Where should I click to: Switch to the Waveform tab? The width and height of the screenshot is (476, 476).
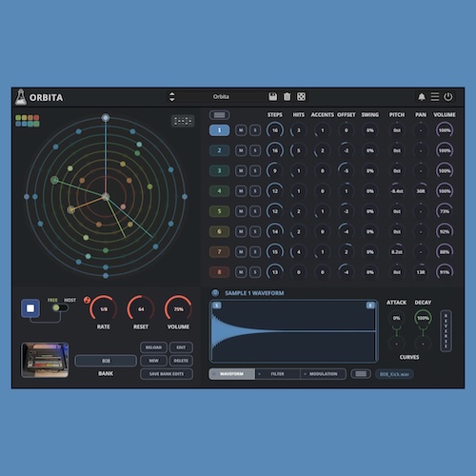pyautogui.click(x=231, y=374)
